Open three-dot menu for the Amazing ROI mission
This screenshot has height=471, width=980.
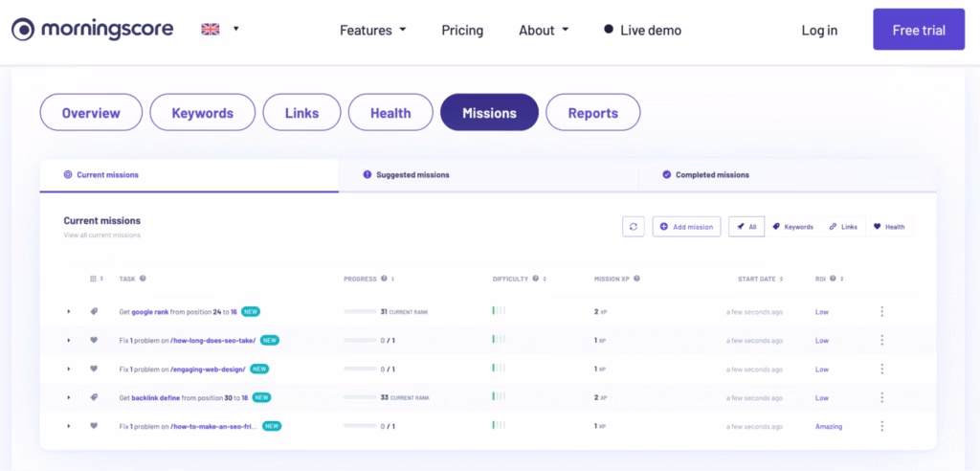[x=881, y=426]
